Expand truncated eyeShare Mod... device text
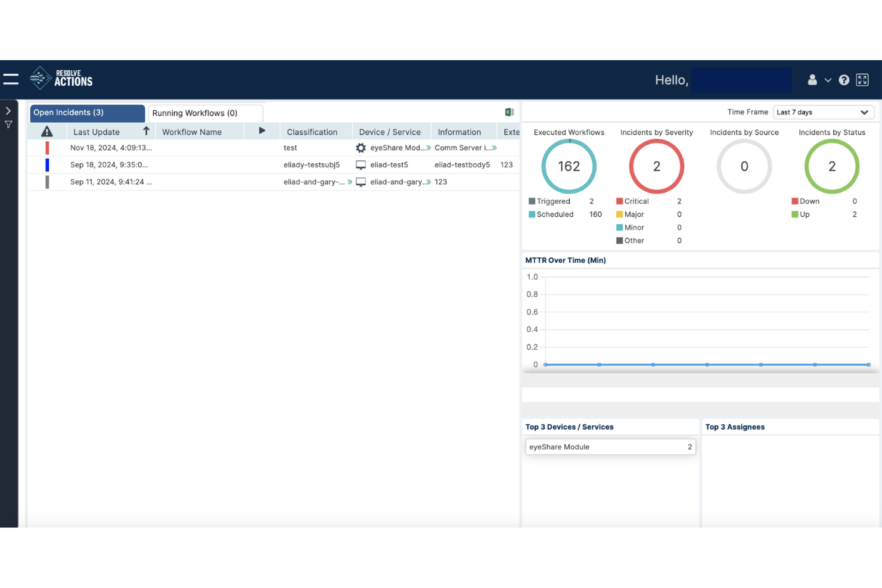Screen dimensions: 882x588 428,148
